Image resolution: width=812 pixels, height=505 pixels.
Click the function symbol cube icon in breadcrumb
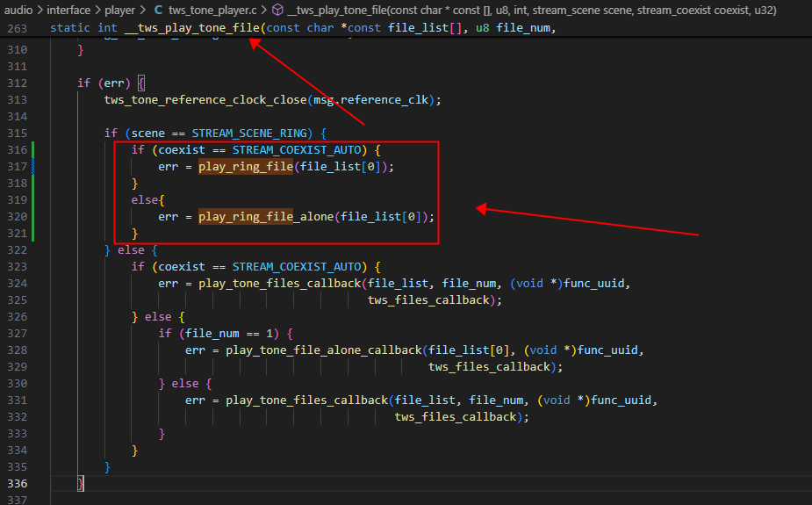click(278, 10)
